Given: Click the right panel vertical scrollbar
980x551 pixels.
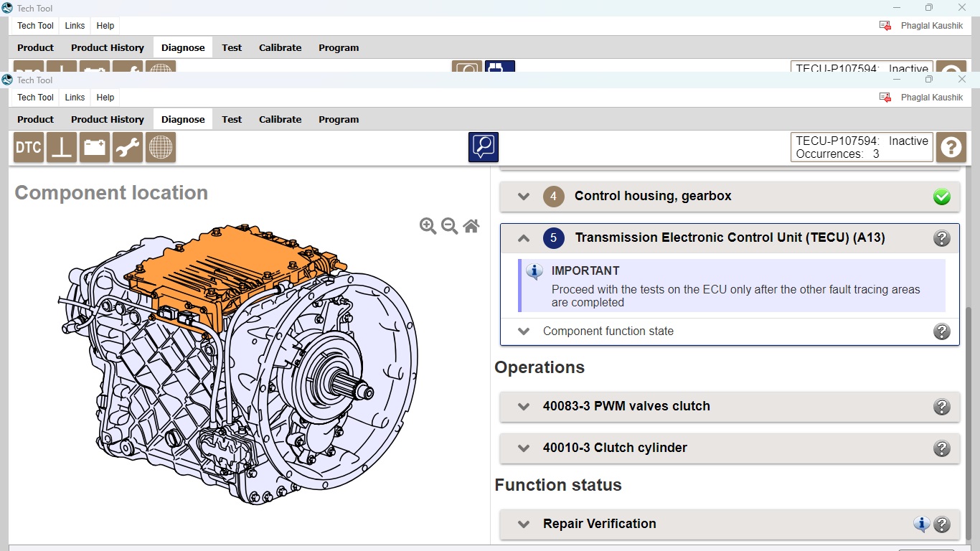Looking at the screenshot, I should pyautogui.click(x=970, y=423).
